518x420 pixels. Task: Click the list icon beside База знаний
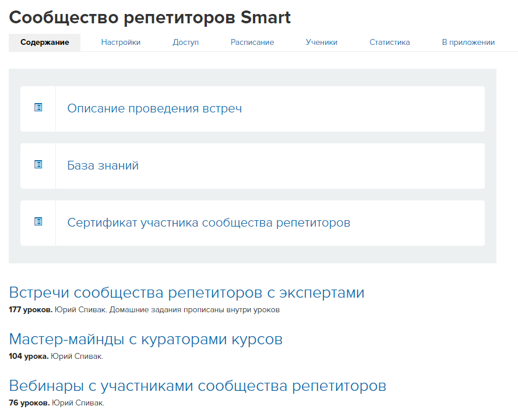tap(38, 164)
